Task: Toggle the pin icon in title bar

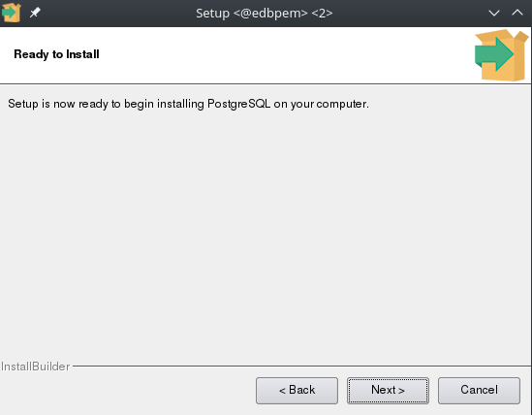Action: click(x=35, y=13)
